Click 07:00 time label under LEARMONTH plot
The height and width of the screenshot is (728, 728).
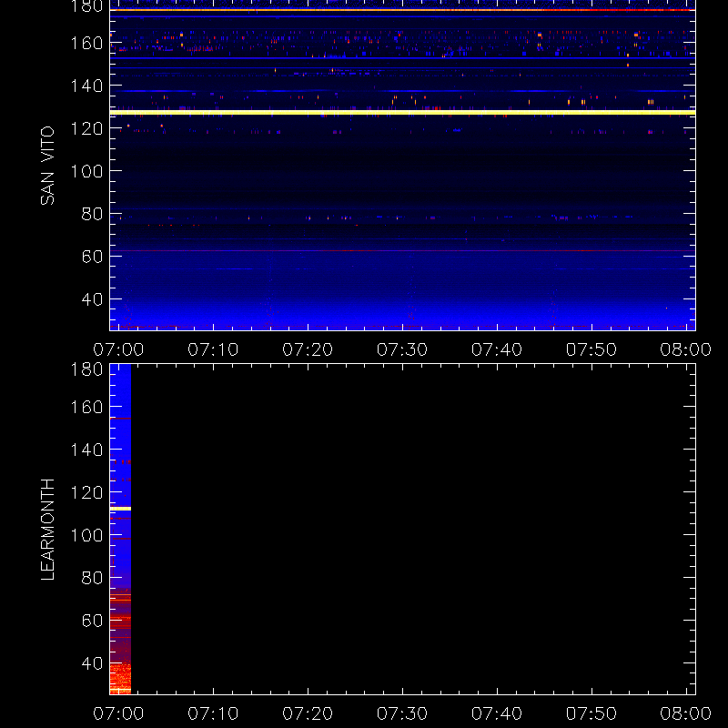coord(118,713)
